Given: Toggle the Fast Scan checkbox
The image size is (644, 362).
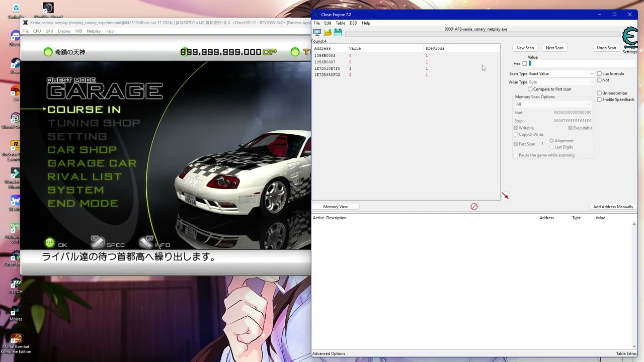Looking at the screenshot, I should pyautogui.click(x=516, y=144).
